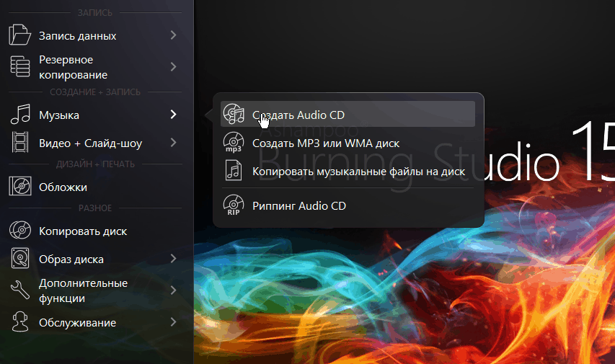
Task: Expand the Запись данных submenu arrow
Action: [x=173, y=35]
